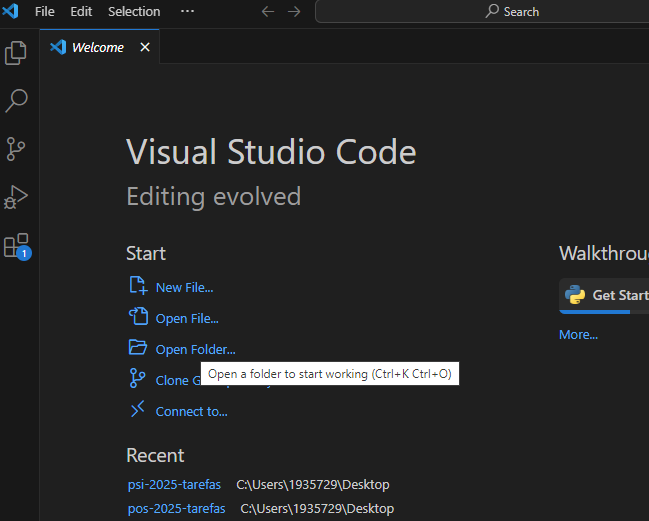Viewport: 649px width, 521px height.
Task: Close the Welcome tab
Action: pyautogui.click(x=145, y=47)
